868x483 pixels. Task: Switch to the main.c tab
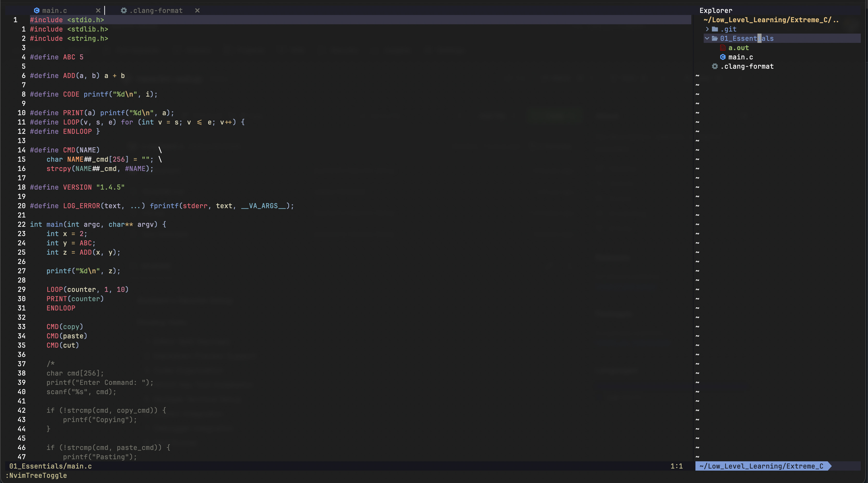(55, 10)
